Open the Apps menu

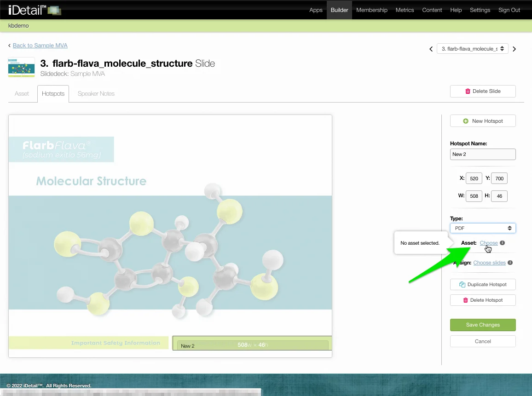click(316, 10)
